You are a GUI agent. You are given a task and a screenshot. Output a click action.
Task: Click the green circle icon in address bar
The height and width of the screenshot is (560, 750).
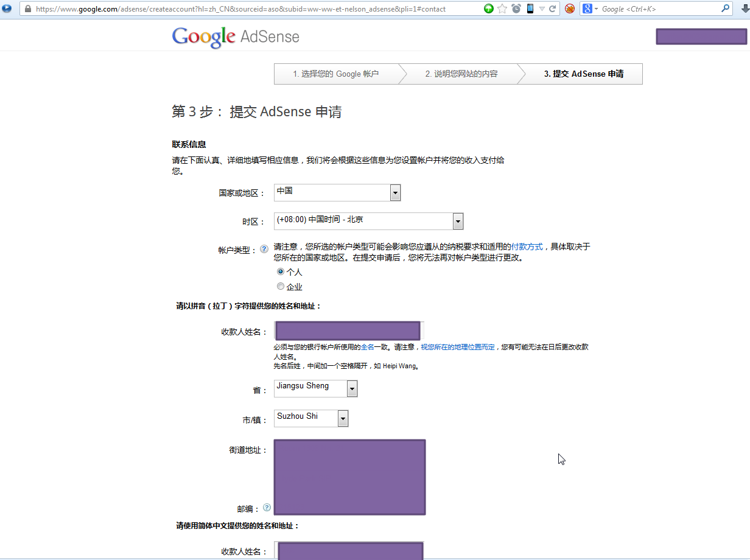point(488,9)
